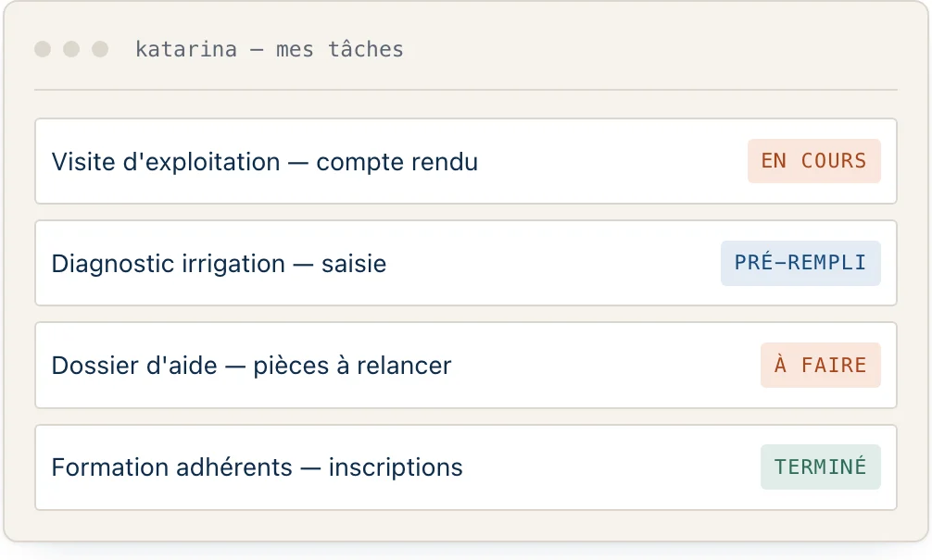Click the text Visite d'exploitation — compte rendu
Image resolution: width=932 pixels, height=560 pixels.
(265, 162)
